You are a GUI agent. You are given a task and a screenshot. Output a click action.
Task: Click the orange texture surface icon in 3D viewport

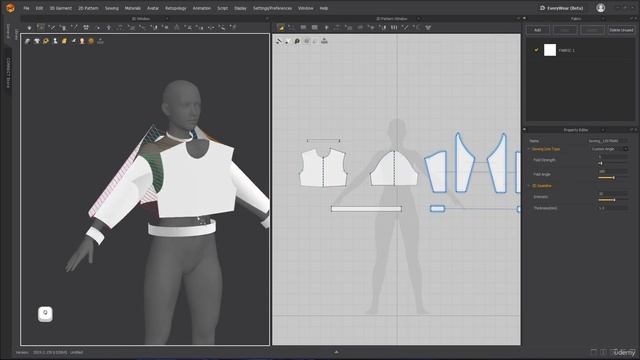(x=64, y=41)
